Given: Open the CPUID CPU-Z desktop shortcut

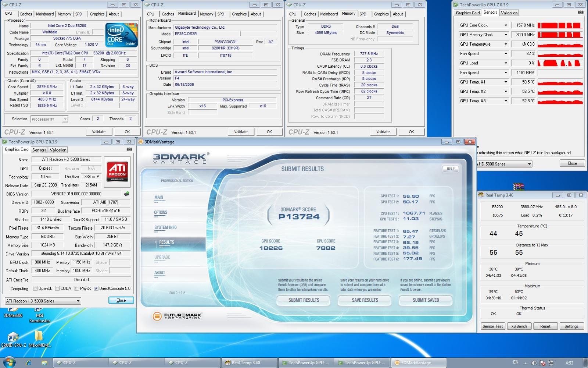Looking at the screenshot, I should 13,339.
